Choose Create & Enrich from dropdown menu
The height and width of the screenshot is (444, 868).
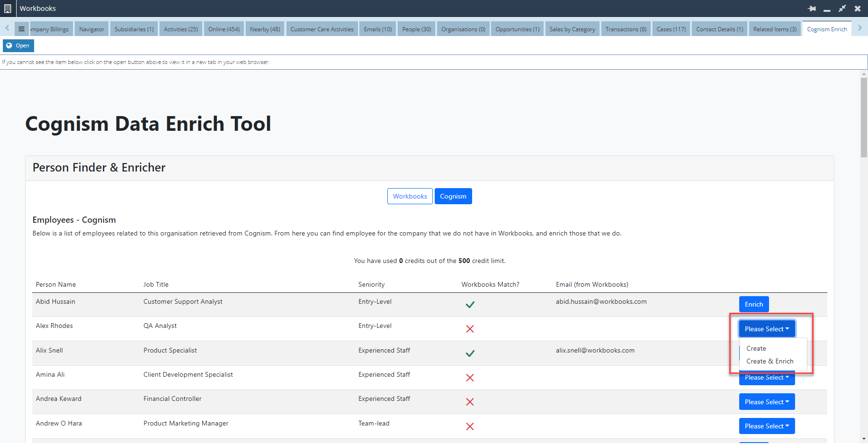pos(770,361)
